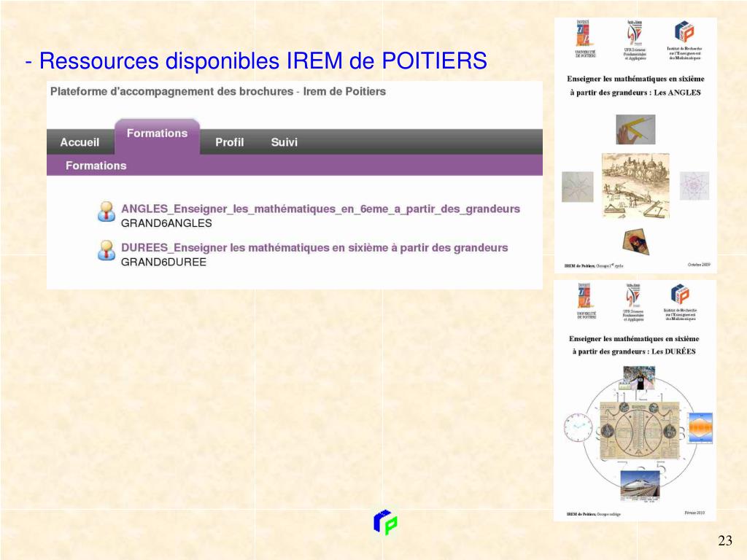Click the IREM logo on ANGLES cover

coord(684,32)
